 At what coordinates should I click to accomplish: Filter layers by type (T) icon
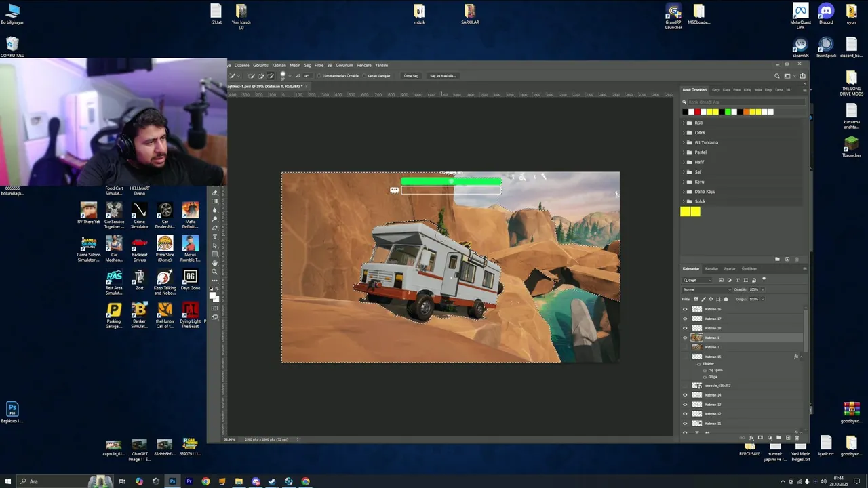coord(738,280)
